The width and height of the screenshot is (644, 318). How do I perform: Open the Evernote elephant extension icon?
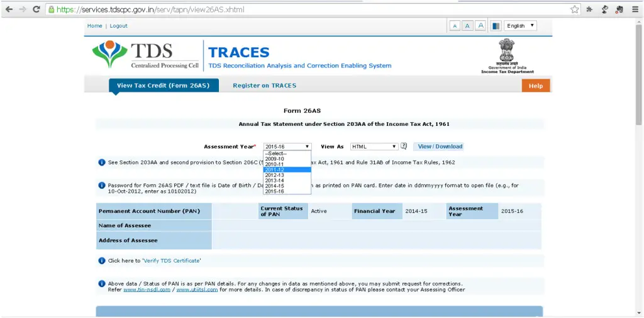[x=619, y=9]
